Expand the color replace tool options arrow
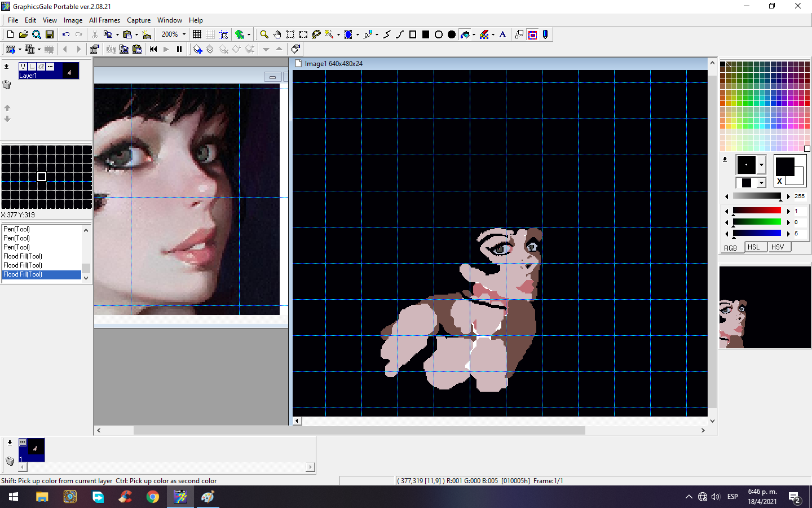812x508 pixels. 493,34
